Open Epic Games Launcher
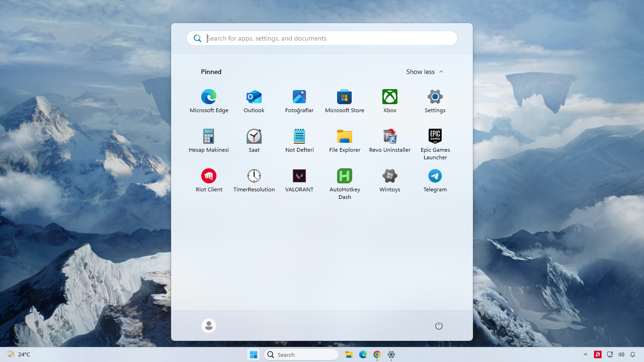644x362 pixels. (435, 144)
